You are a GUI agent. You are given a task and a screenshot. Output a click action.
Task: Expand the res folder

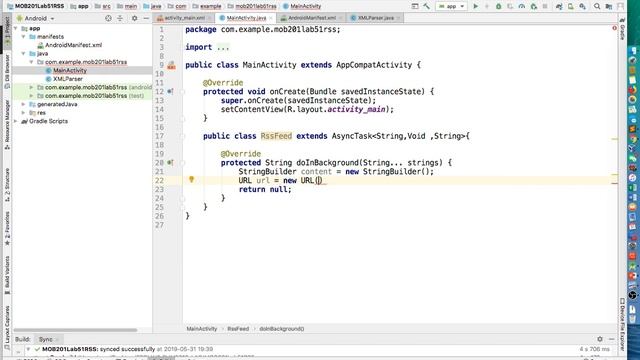(24, 113)
